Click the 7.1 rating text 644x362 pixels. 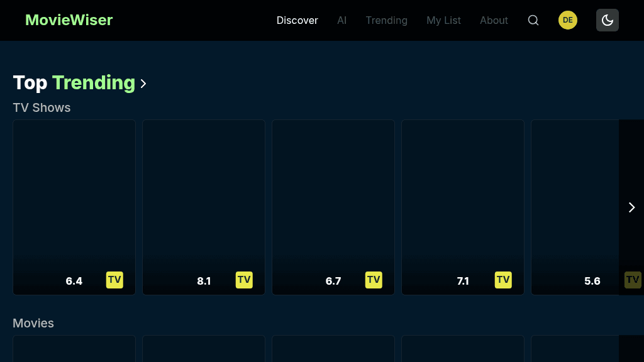tap(463, 281)
